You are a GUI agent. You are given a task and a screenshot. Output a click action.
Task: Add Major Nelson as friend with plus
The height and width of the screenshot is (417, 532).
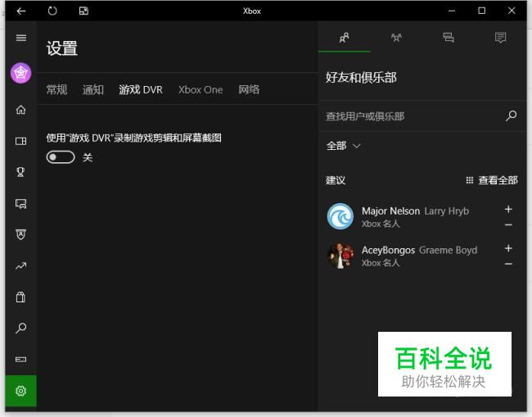(508, 209)
